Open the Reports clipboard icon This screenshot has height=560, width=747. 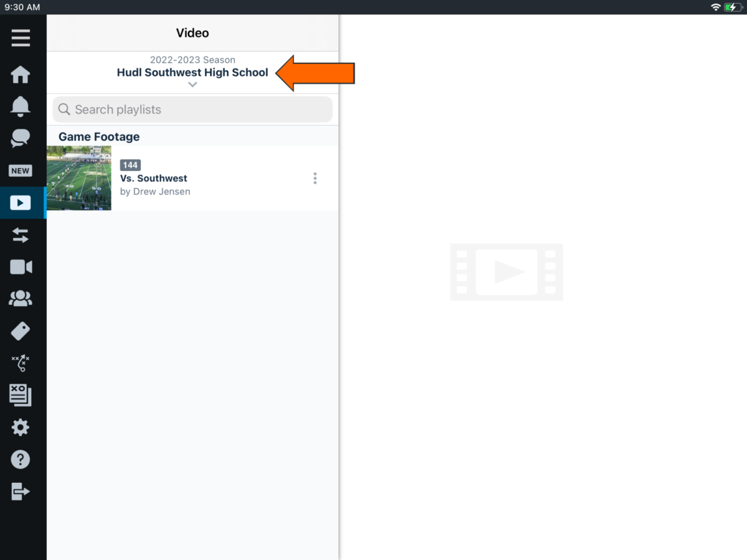(x=21, y=394)
